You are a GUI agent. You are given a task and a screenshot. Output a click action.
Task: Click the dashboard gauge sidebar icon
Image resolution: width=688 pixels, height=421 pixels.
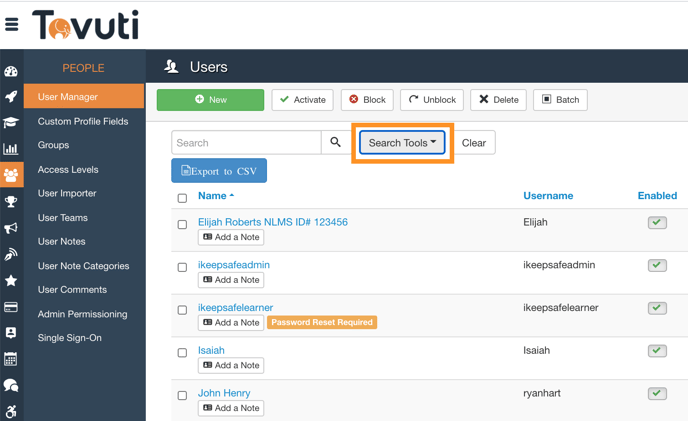(11, 72)
